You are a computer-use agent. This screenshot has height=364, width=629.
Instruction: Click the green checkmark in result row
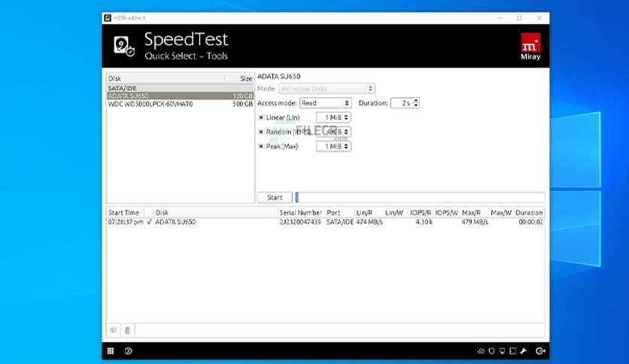coord(150,222)
